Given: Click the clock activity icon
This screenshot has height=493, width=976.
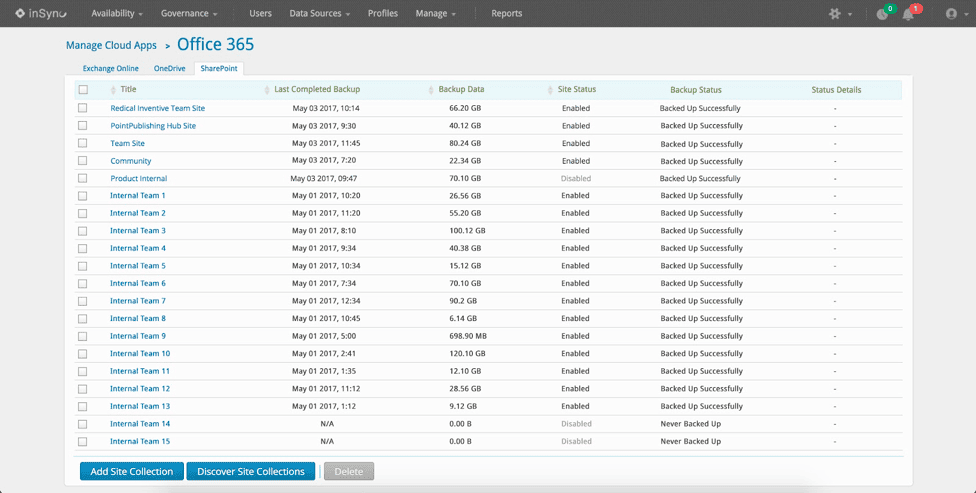Looking at the screenshot, I should point(881,14).
